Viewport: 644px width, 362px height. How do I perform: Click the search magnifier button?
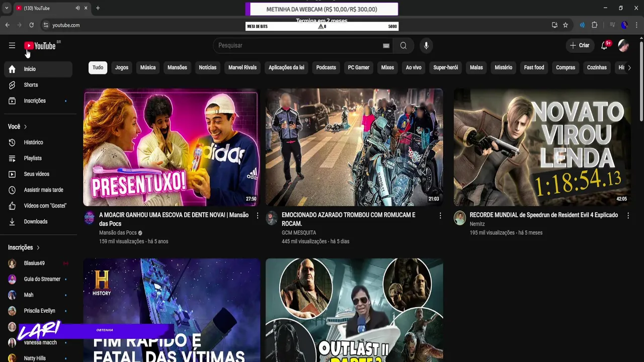coord(404,46)
